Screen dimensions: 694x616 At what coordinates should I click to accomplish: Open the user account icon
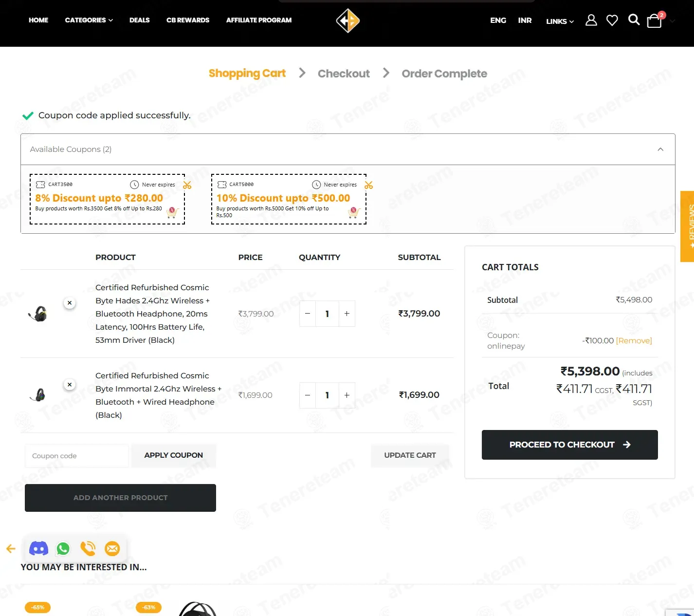[x=591, y=20]
